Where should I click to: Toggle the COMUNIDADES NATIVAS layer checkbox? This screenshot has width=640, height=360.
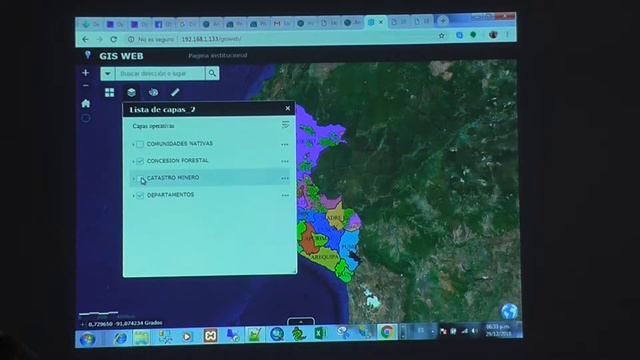point(140,144)
